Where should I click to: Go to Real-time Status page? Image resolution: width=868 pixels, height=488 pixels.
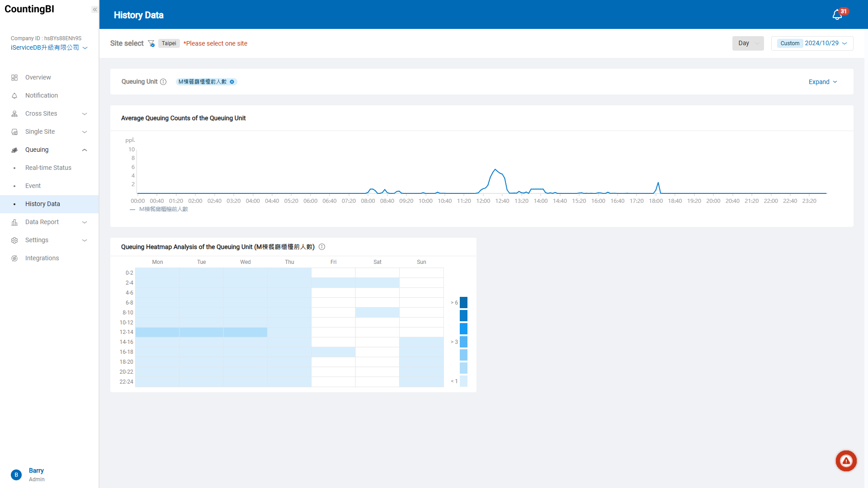tap(48, 168)
